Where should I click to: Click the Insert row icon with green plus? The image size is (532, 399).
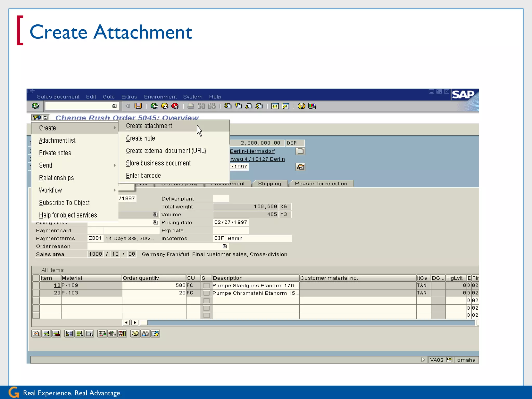pos(46,334)
